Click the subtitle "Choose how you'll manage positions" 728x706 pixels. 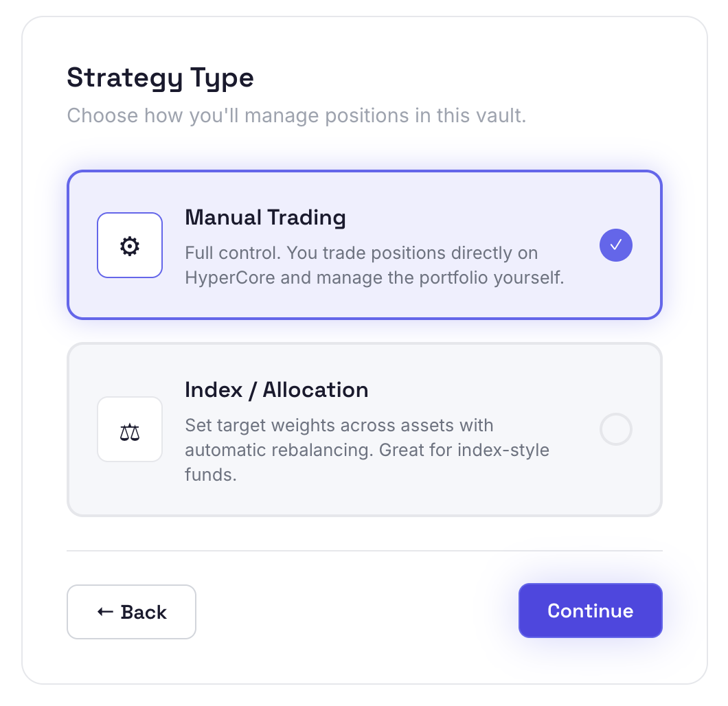coord(296,115)
